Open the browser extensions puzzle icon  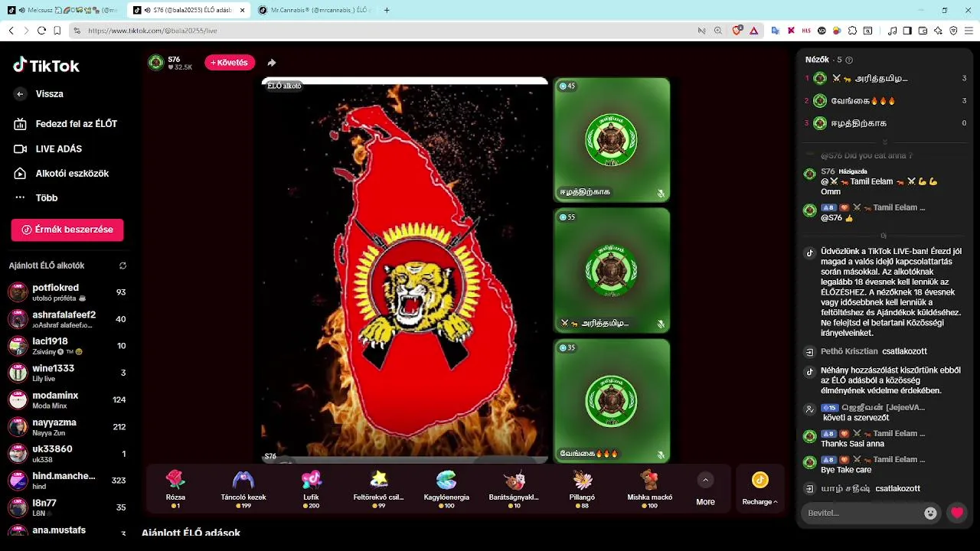852,31
